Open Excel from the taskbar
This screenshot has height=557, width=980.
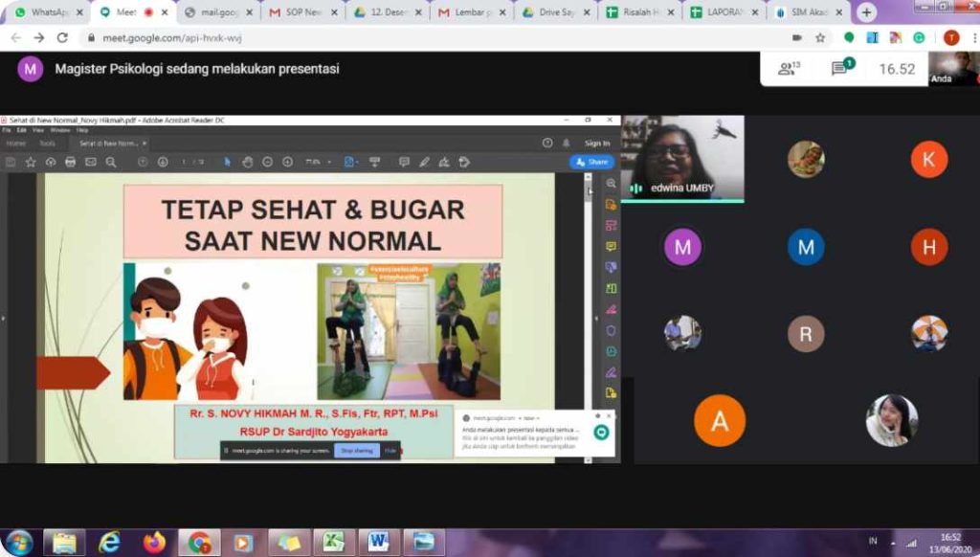(x=334, y=543)
